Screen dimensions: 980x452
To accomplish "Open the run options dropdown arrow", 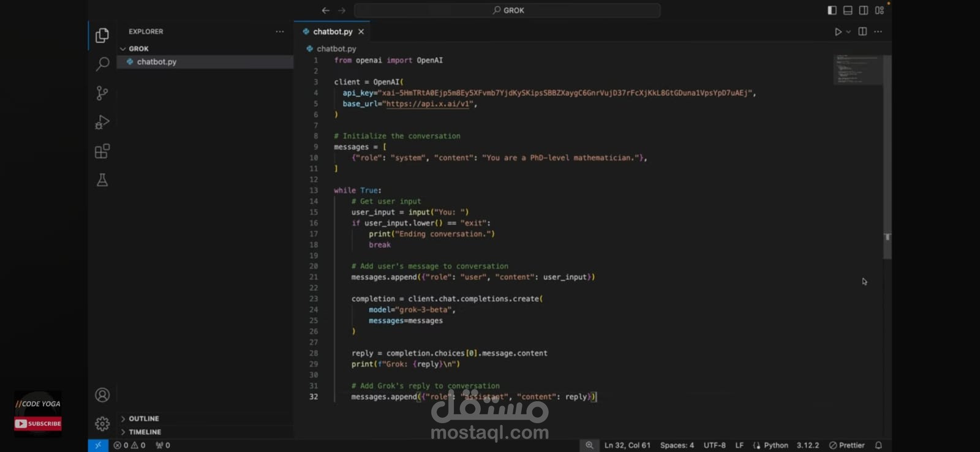I will [x=848, y=32].
